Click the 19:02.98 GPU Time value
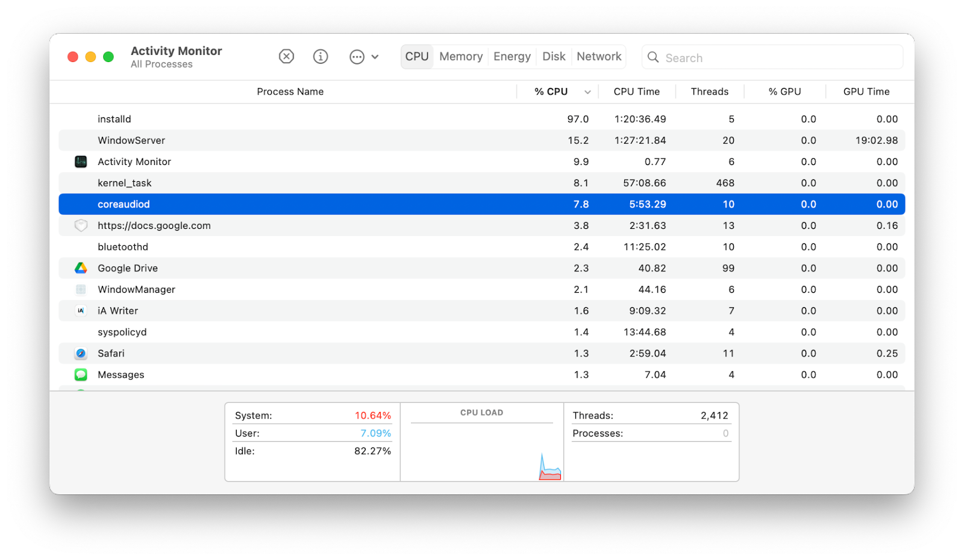This screenshot has height=560, width=964. click(x=877, y=140)
